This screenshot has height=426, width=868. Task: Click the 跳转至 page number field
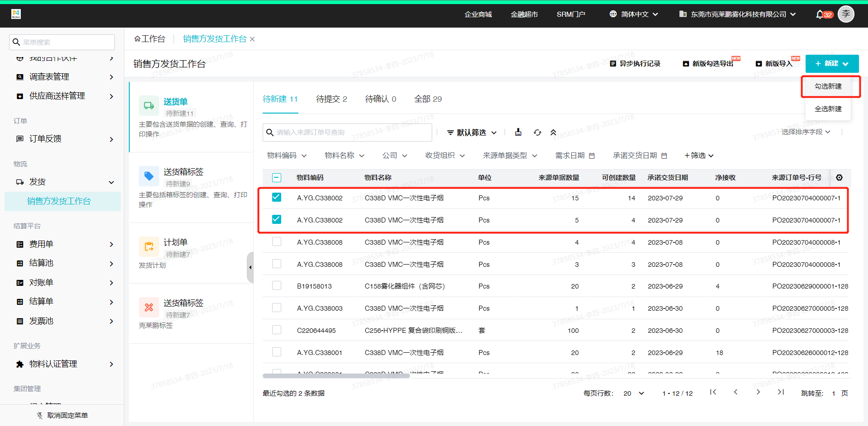click(833, 393)
